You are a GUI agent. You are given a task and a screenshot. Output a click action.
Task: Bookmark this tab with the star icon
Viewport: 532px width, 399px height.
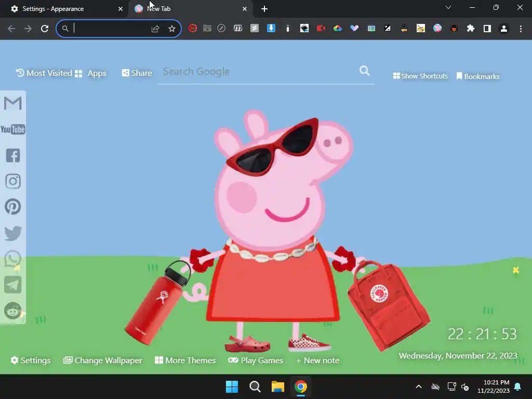(x=172, y=29)
